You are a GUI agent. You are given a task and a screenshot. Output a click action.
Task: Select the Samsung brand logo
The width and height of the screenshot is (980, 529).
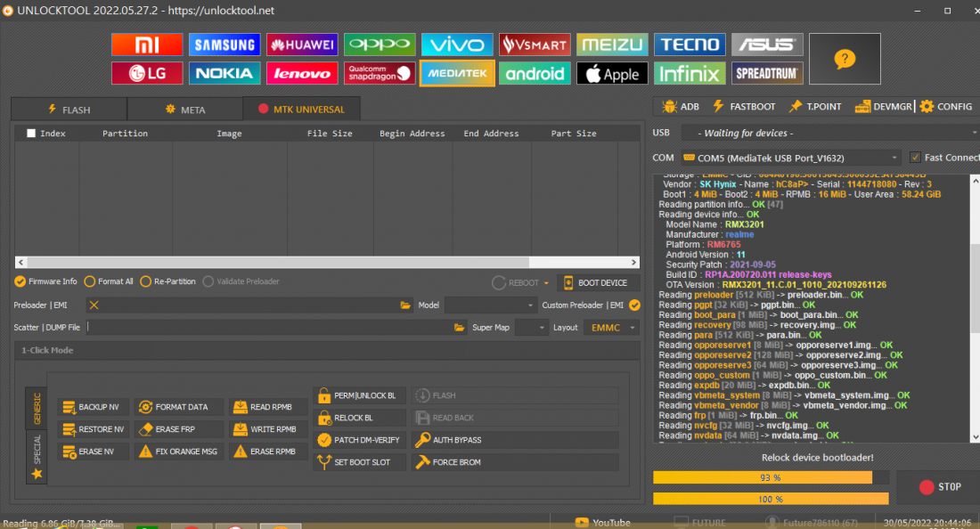225,45
